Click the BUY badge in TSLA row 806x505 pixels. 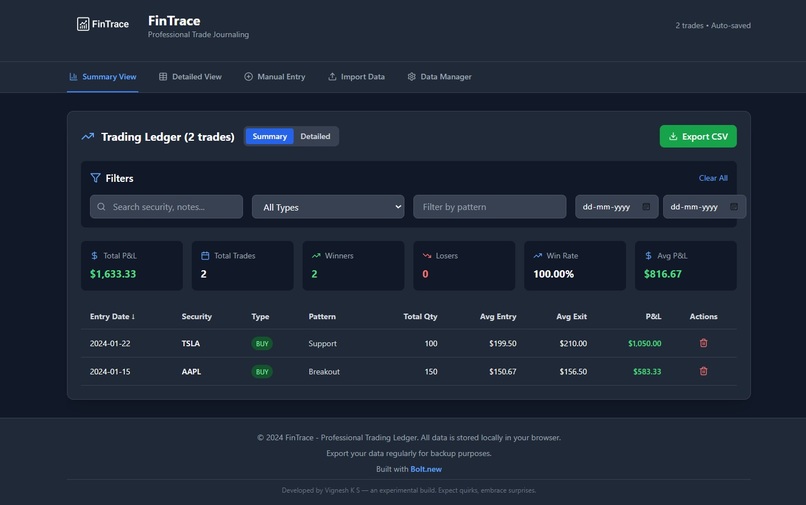click(x=262, y=344)
